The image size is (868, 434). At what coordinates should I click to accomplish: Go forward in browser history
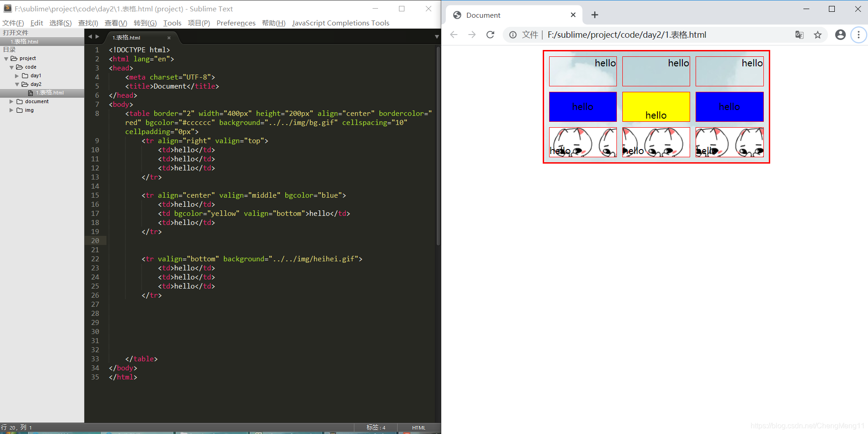(472, 35)
